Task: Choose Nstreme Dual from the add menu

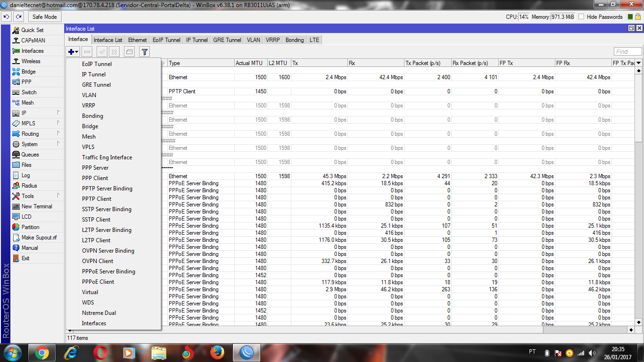Action: tap(114, 313)
